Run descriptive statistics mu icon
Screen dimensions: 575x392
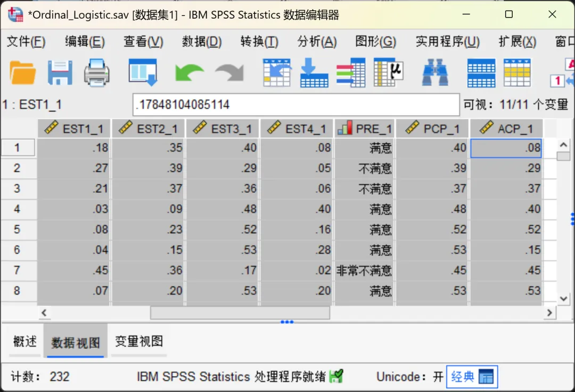click(389, 72)
